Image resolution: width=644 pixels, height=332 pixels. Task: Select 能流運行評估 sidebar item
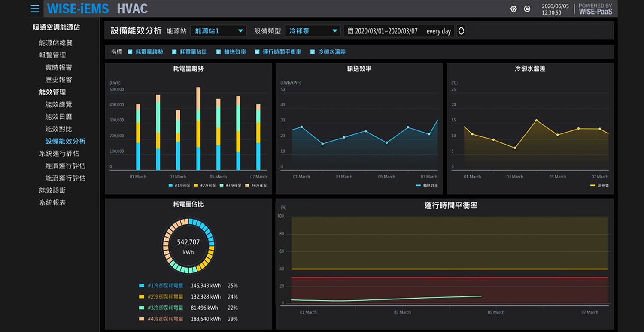pos(65,178)
